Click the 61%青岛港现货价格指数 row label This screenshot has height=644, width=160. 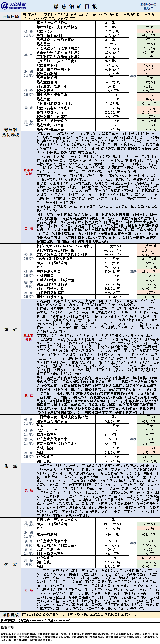[x=54, y=259]
